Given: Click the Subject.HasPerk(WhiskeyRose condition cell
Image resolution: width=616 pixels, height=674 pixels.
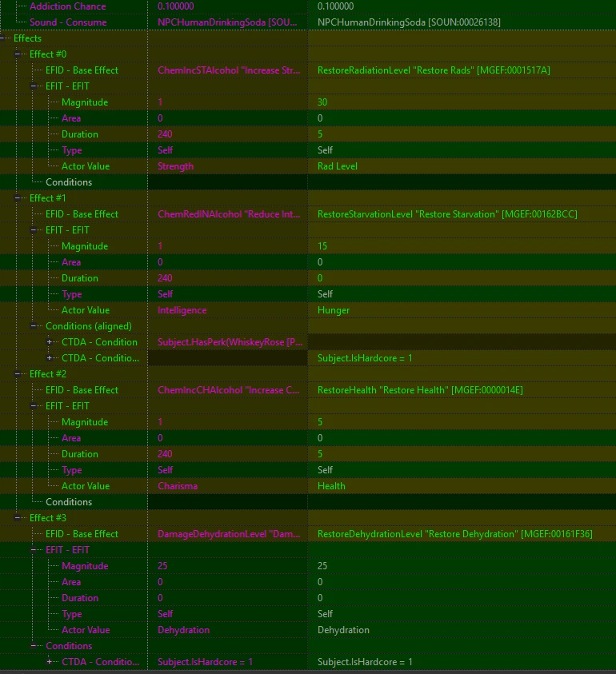Looking at the screenshot, I should click(230, 342).
